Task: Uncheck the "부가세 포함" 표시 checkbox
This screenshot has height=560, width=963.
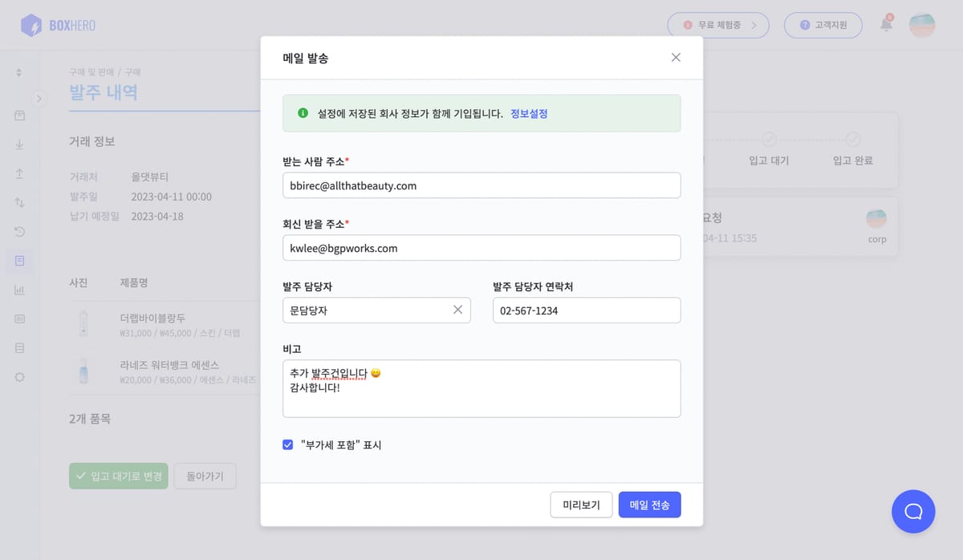Action: click(287, 444)
